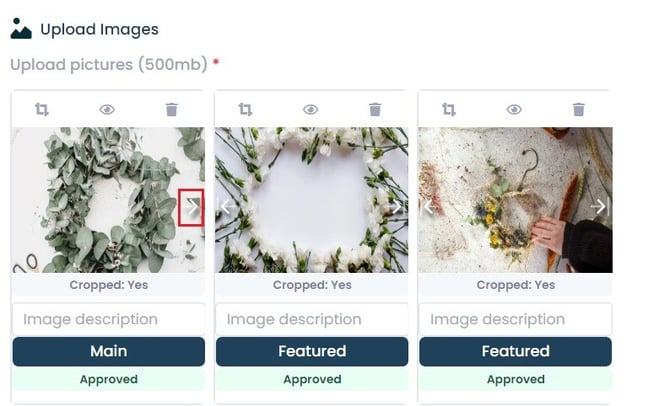Image resolution: width=670 pixels, height=406 pixels.
Task: Crop the dried flower craft image
Action: pos(449,109)
